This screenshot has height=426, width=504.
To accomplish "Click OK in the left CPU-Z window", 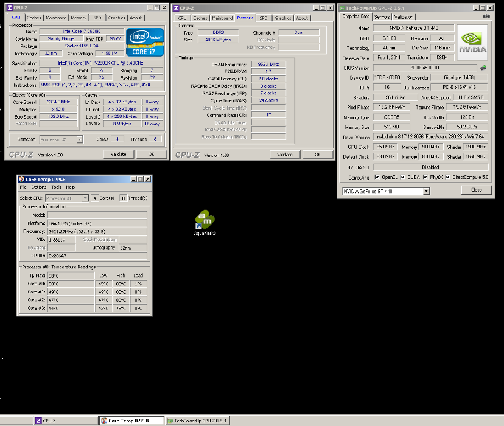I will [x=151, y=154].
